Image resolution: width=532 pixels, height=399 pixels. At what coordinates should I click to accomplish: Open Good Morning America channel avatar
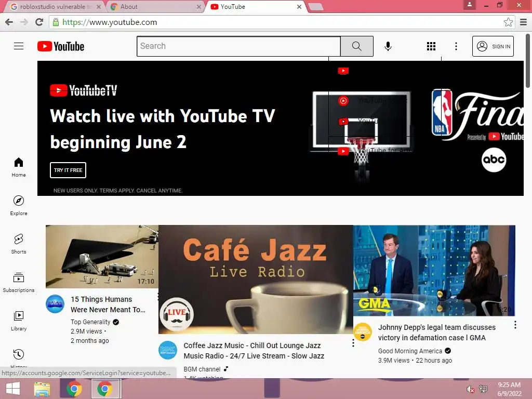point(362,332)
